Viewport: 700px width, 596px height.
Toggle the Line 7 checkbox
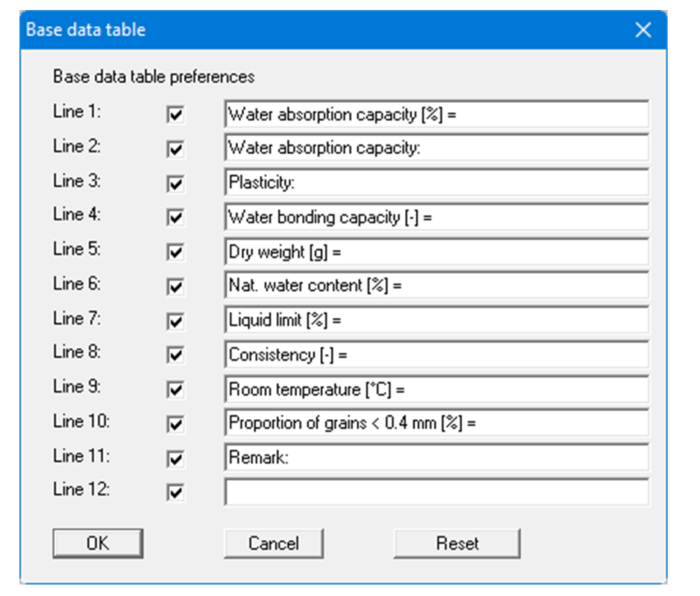pos(176,321)
